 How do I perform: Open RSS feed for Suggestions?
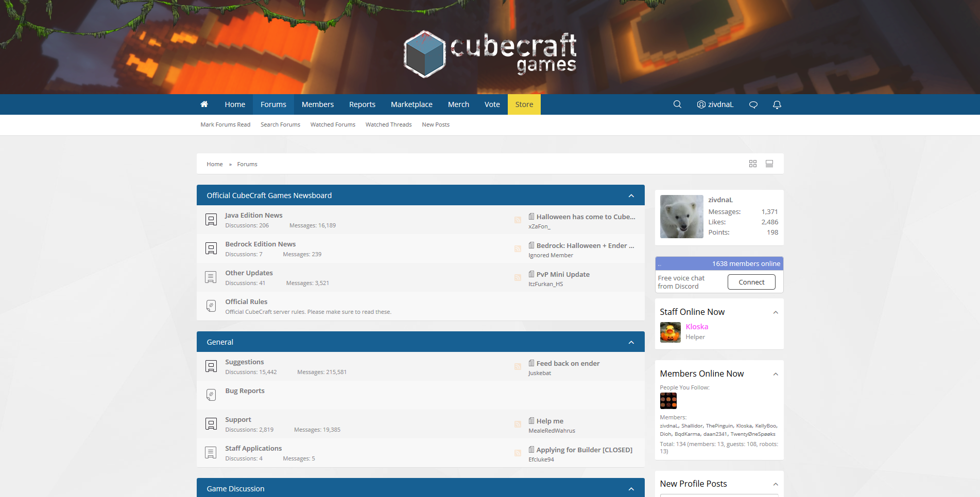(x=518, y=367)
